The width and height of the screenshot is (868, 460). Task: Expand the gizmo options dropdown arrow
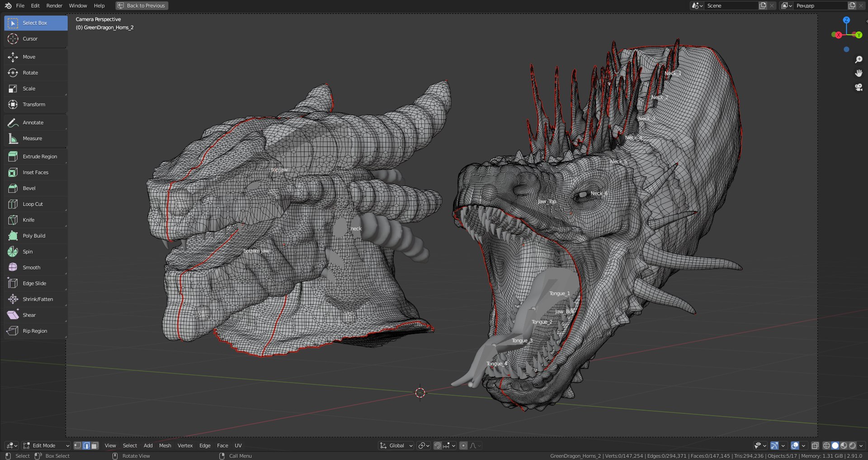[783, 446]
